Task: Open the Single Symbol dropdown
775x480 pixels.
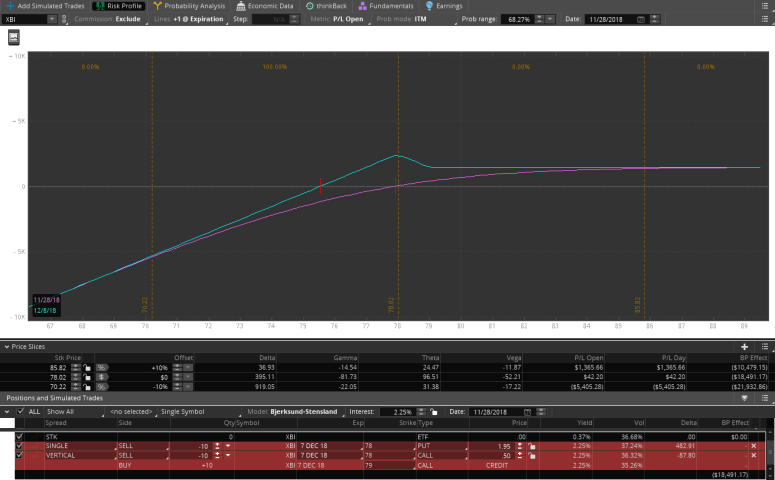Action: [200, 411]
